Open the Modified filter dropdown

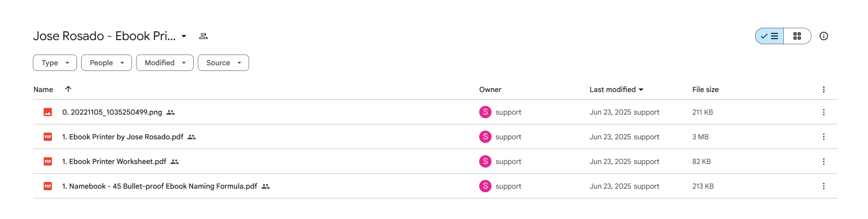click(x=165, y=63)
